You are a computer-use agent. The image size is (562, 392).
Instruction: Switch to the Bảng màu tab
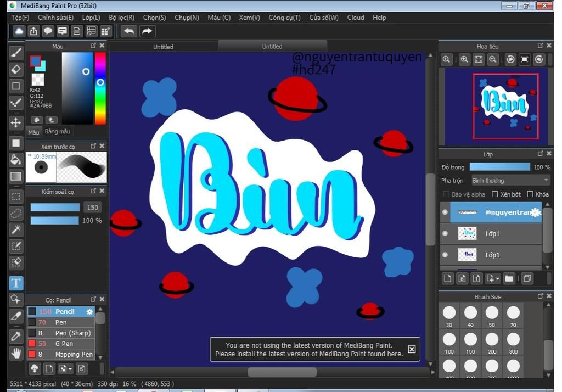point(57,131)
